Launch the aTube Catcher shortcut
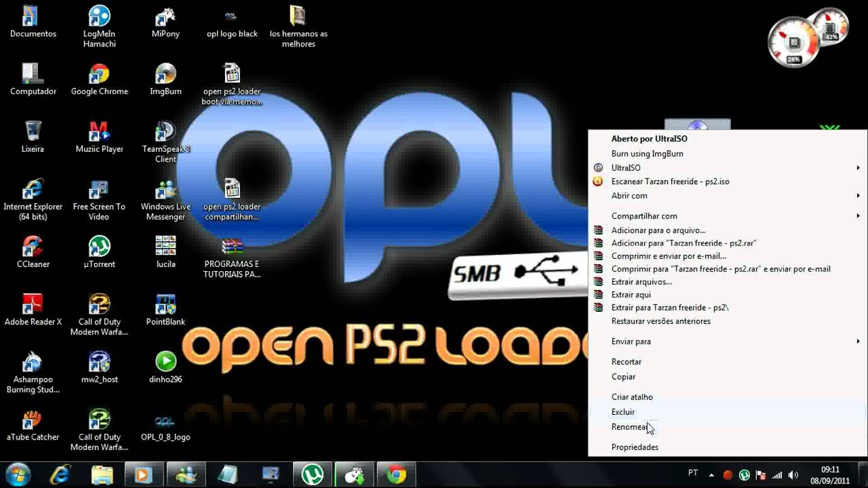 (x=33, y=426)
